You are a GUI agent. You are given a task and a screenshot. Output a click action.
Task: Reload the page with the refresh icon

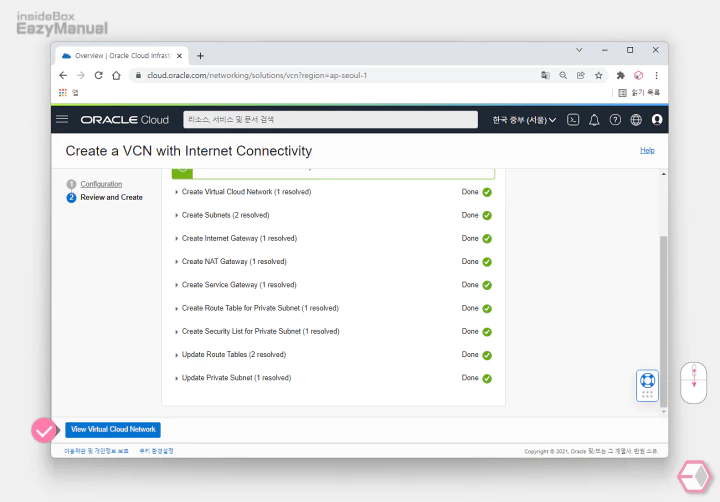tap(98, 75)
